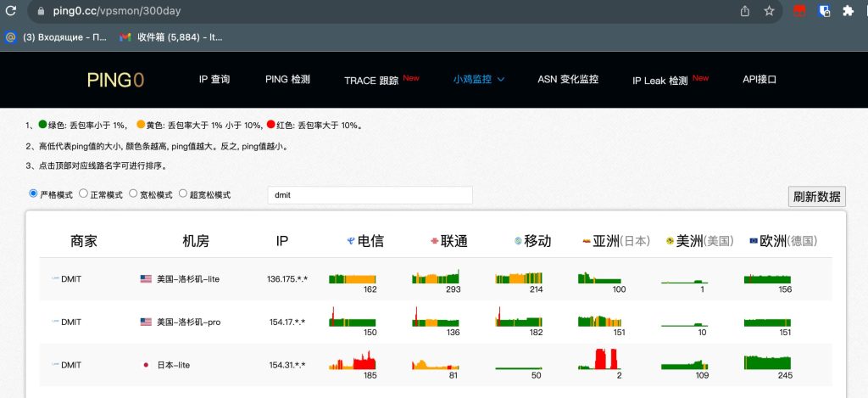Select the 正常模式 radio button
Screen dimensions: 868x398
(83, 194)
